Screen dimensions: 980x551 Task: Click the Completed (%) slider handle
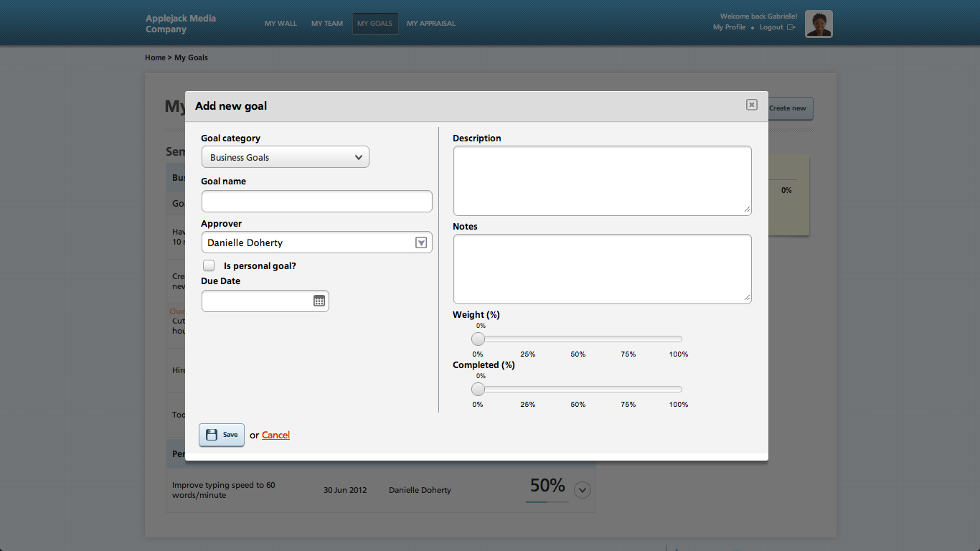(x=479, y=389)
